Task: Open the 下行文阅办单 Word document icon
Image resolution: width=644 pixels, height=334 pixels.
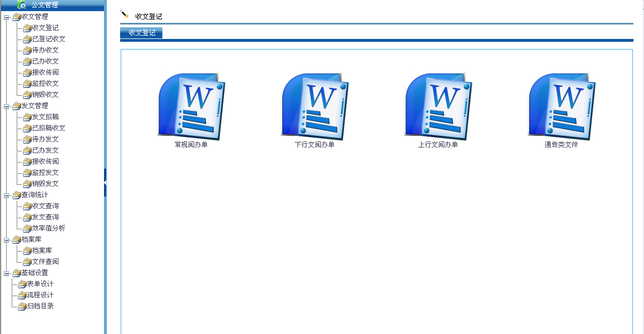Action: (315, 106)
